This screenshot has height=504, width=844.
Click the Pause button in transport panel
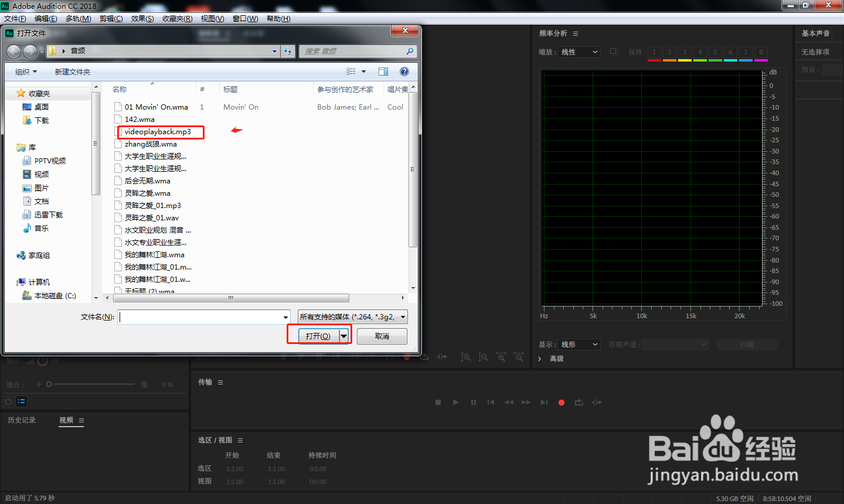pyautogui.click(x=474, y=403)
